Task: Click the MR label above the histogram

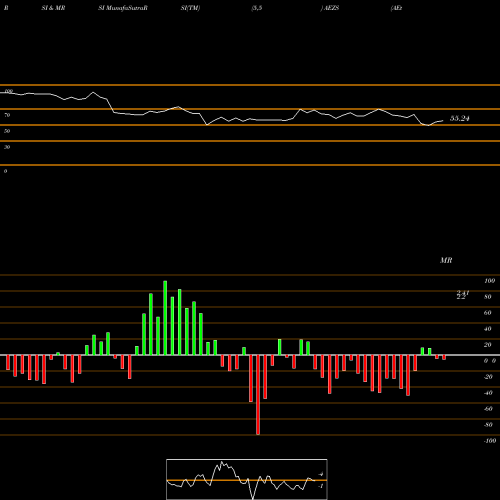Action: (x=446, y=260)
